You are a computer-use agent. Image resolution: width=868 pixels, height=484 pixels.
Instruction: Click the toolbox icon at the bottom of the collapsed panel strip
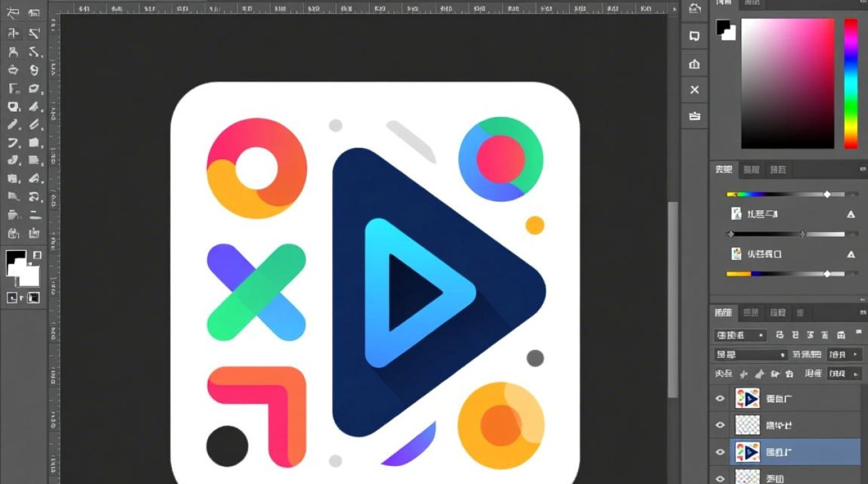click(x=694, y=116)
